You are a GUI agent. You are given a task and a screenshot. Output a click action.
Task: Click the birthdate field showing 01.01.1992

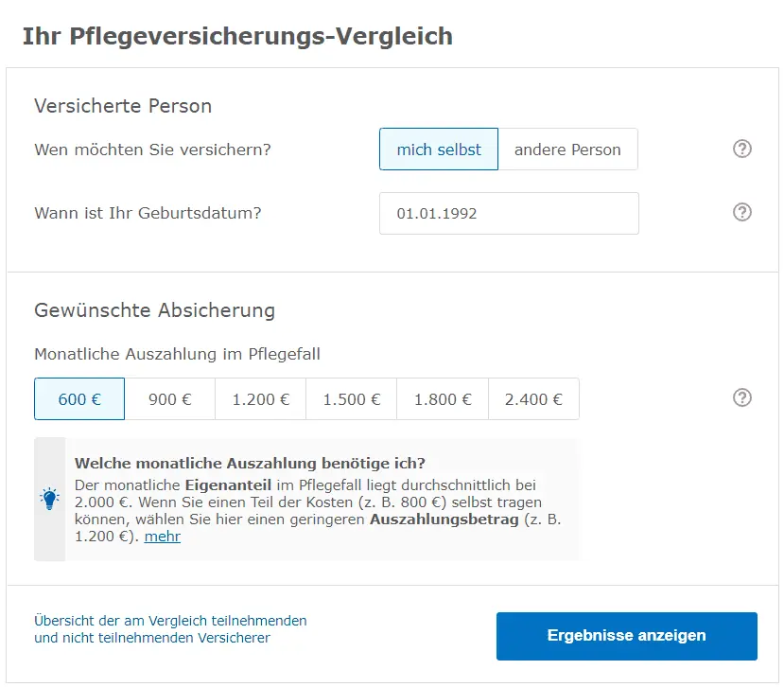click(509, 212)
